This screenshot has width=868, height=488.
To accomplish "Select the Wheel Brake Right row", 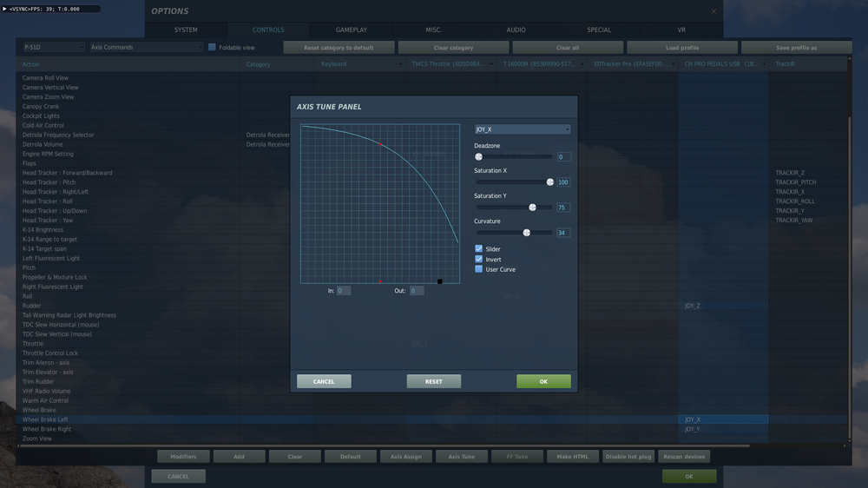I will coord(431,429).
